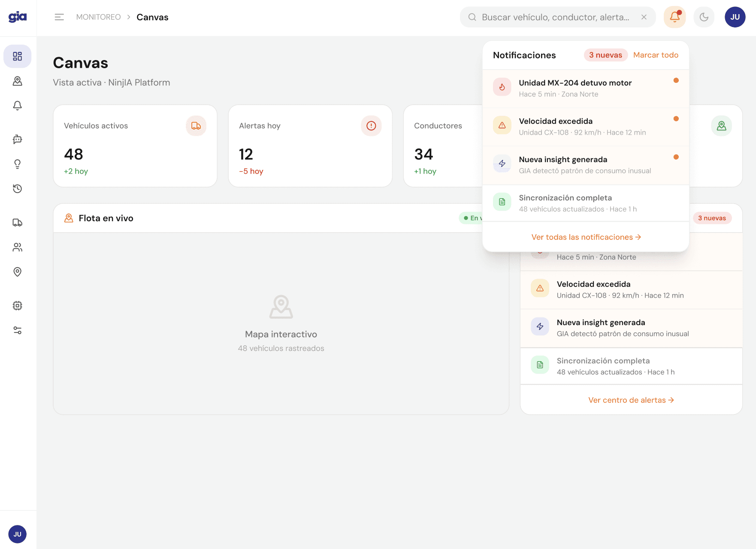Open insights lightbulb sidebar icon
The width and height of the screenshot is (756, 549).
(18, 164)
